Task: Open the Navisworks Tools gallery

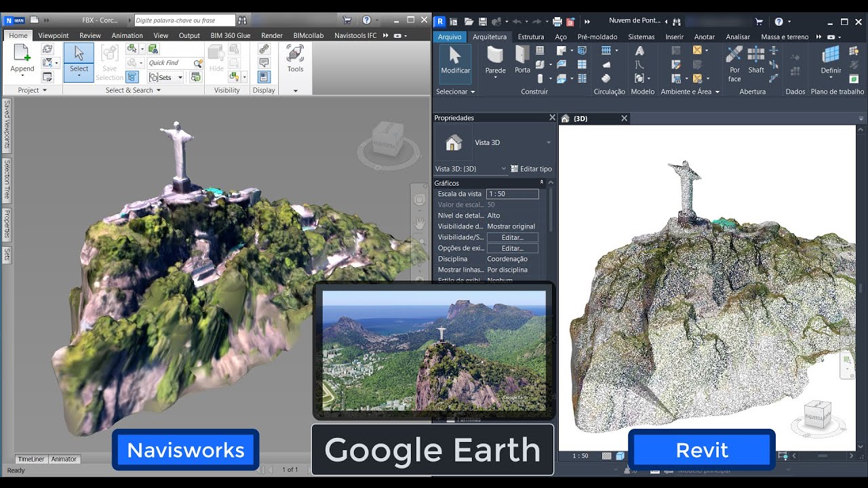Action: pyautogui.click(x=295, y=59)
